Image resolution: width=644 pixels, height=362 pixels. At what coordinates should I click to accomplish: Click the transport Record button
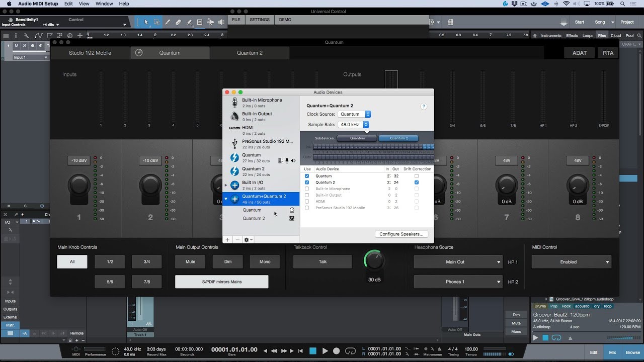[x=337, y=351]
